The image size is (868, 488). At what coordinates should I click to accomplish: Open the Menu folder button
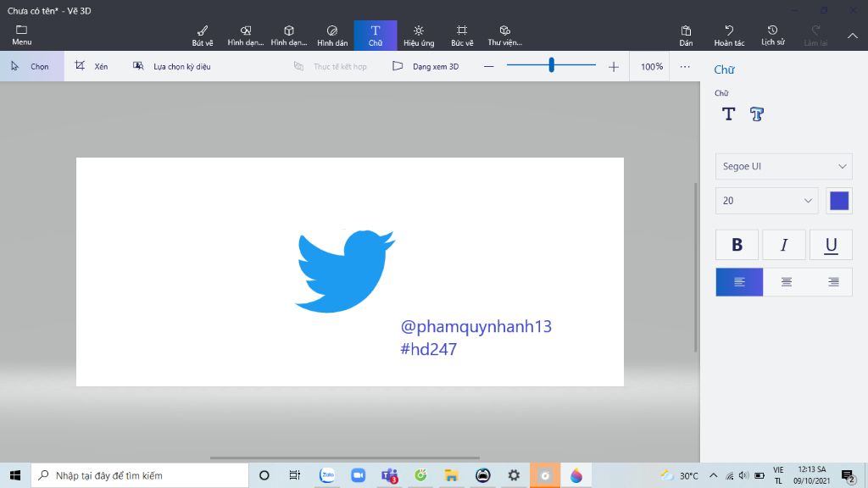coord(21,36)
